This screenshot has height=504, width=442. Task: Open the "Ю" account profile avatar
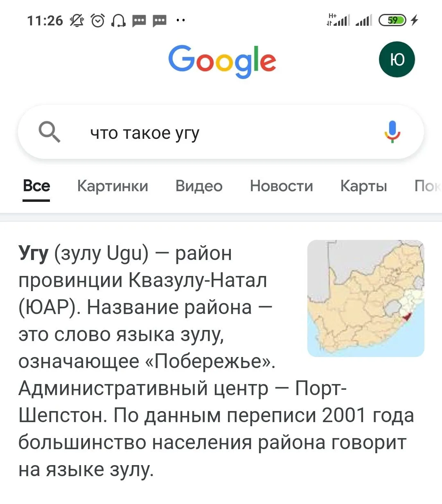coord(397,60)
